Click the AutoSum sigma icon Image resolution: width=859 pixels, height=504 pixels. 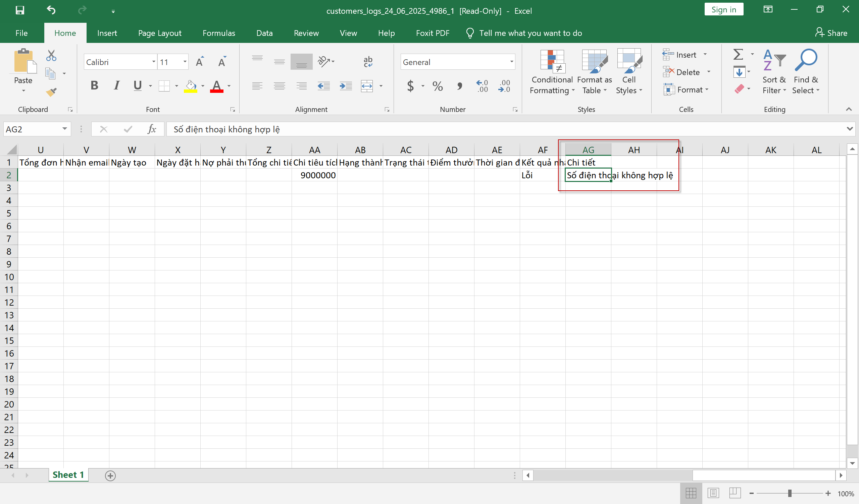coord(738,55)
